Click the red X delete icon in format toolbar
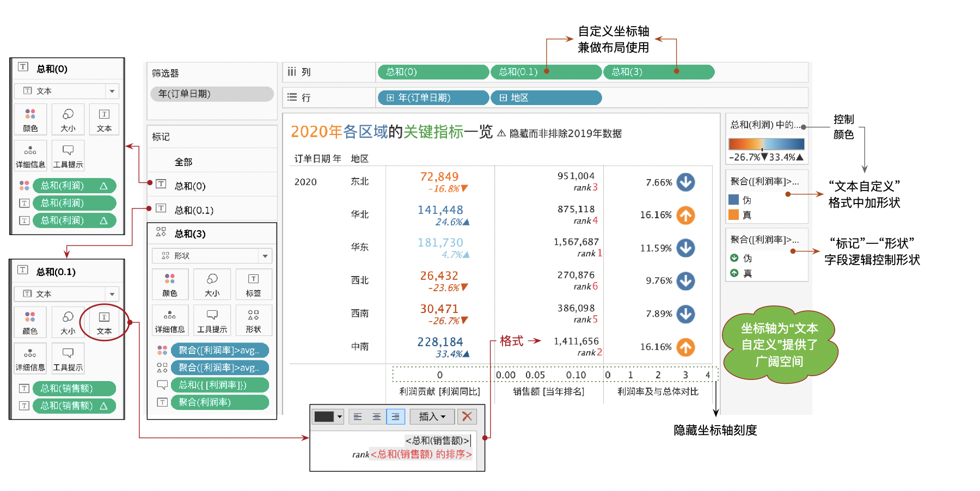This screenshot has height=491, width=980. [467, 416]
